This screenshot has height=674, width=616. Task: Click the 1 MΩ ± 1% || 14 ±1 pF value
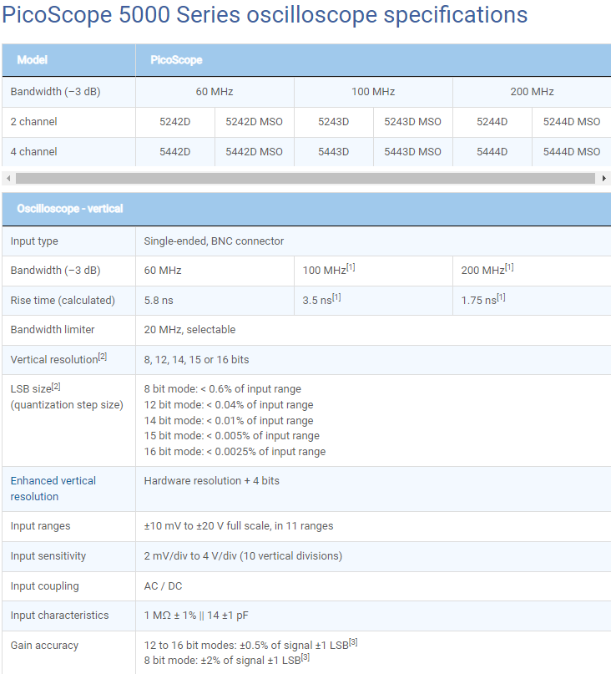196,616
